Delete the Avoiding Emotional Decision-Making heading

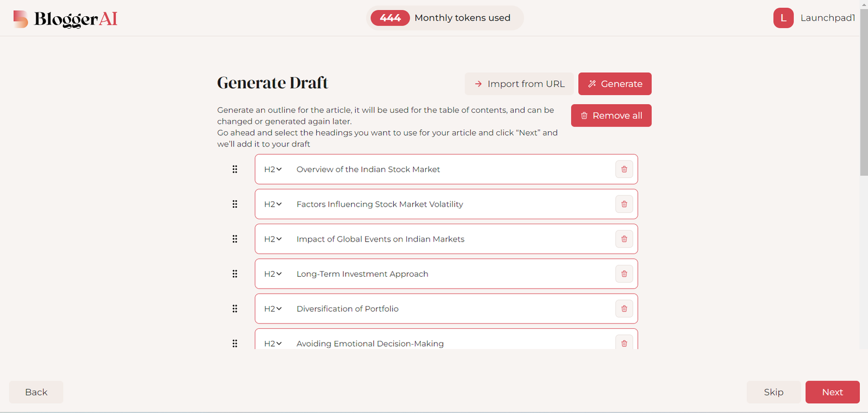[624, 342]
